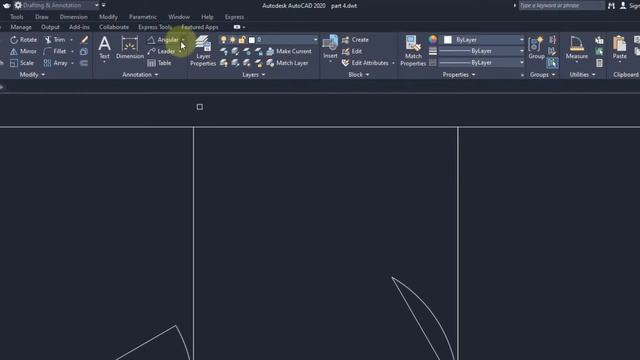Click the block Edit tool
Screen dimensions: 640x360
[x=352, y=51]
